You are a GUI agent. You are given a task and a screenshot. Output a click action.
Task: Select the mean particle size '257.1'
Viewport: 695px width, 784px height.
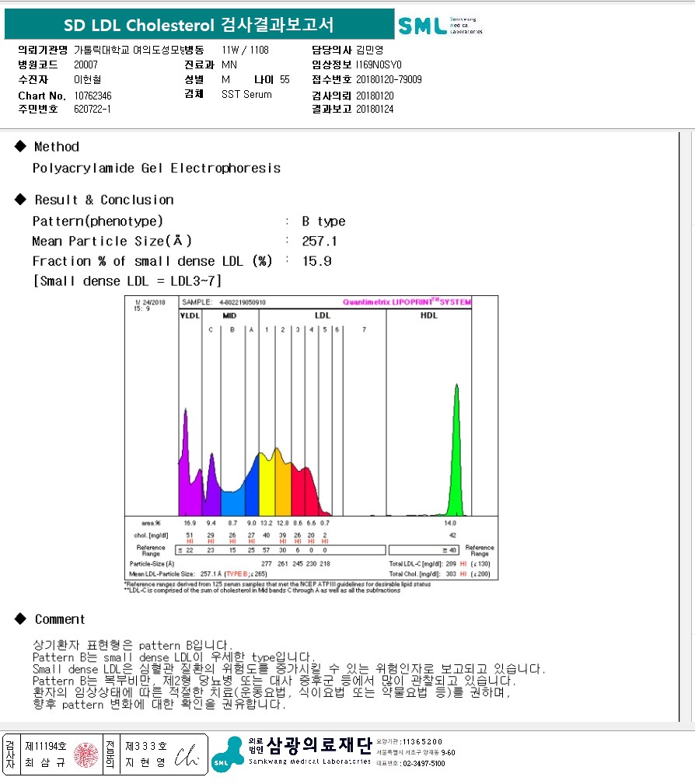(320, 241)
